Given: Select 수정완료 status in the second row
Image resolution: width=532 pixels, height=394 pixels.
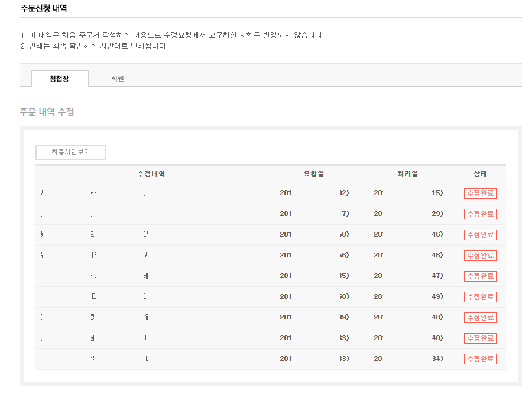Looking at the screenshot, I should pos(480,214).
